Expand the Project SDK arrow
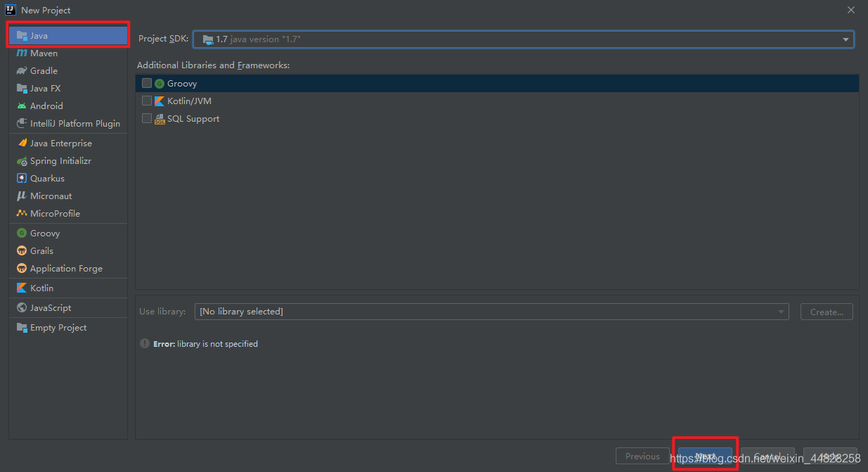 pos(846,40)
